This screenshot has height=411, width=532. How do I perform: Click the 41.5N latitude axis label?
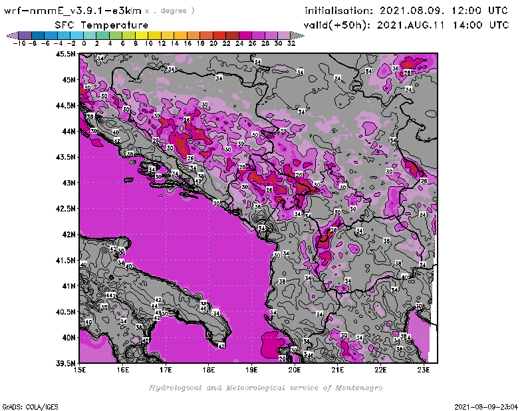pyautogui.click(x=65, y=260)
